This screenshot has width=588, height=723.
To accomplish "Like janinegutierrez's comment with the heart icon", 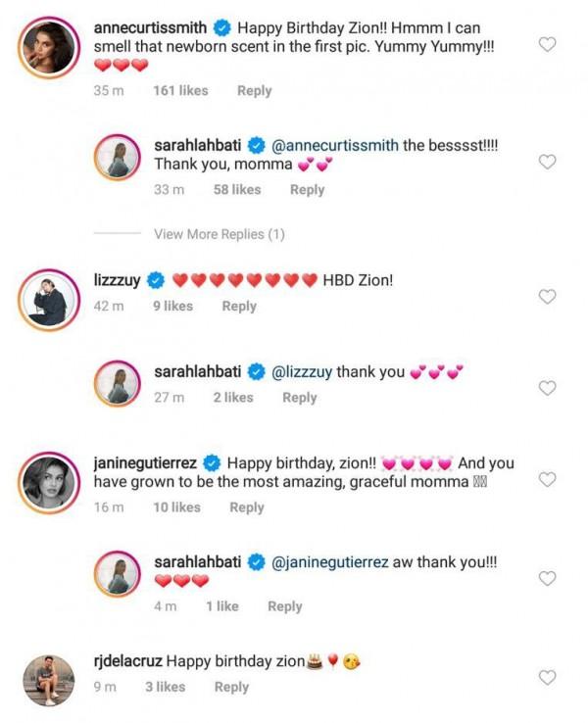I will (x=549, y=479).
